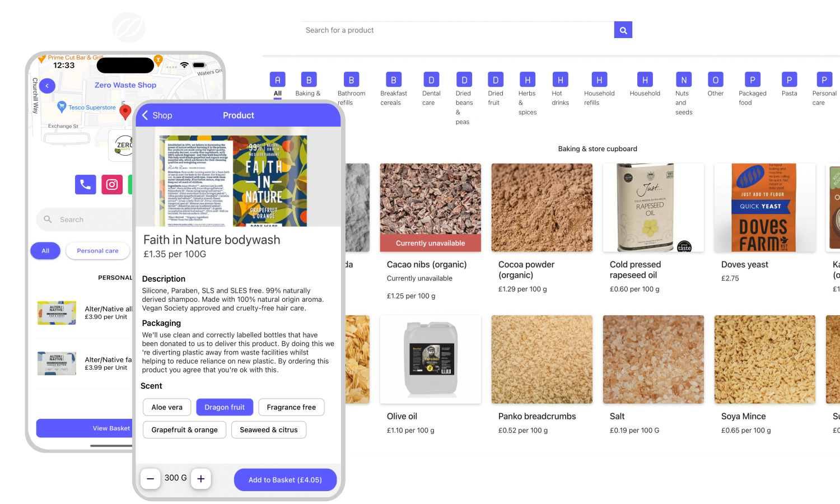This screenshot has width=840, height=504.
Task: Go back to Shop via chevron
Action: coord(146,115)
